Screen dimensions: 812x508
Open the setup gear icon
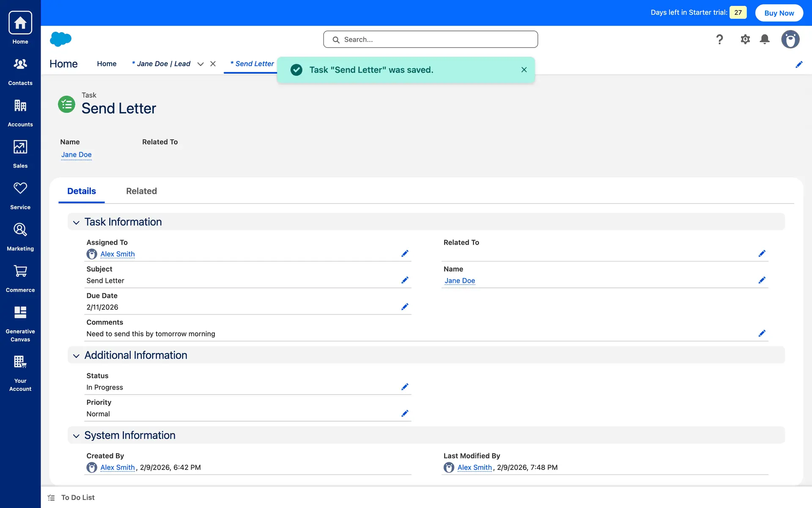(745, 39)
